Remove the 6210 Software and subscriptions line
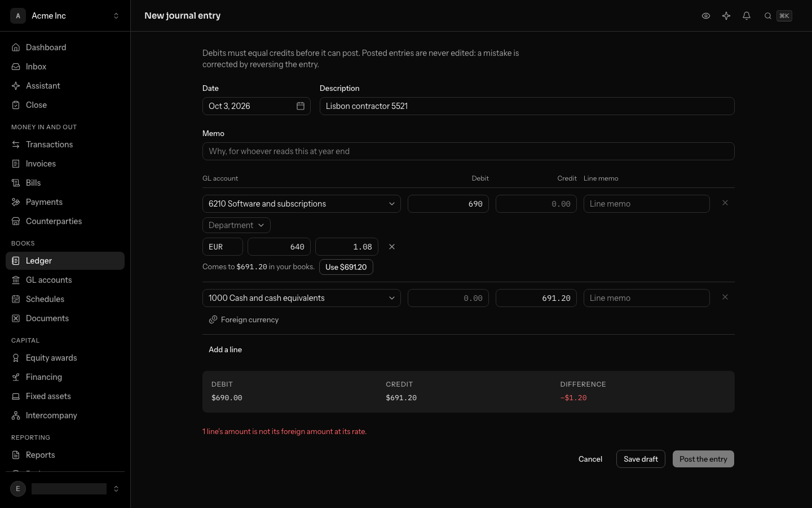Viewport: 812px width, 508px height. click(725, 203)
